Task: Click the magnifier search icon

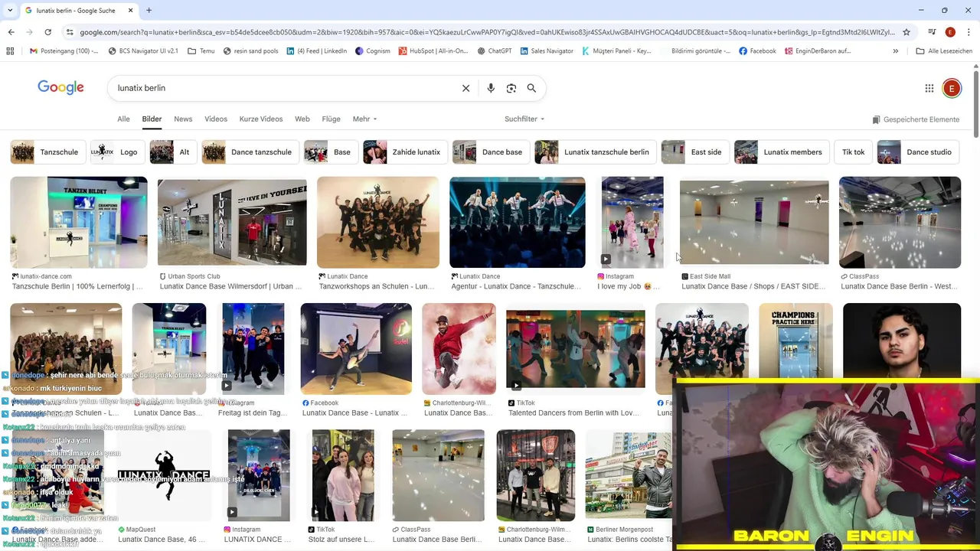Action: [531, 88]
